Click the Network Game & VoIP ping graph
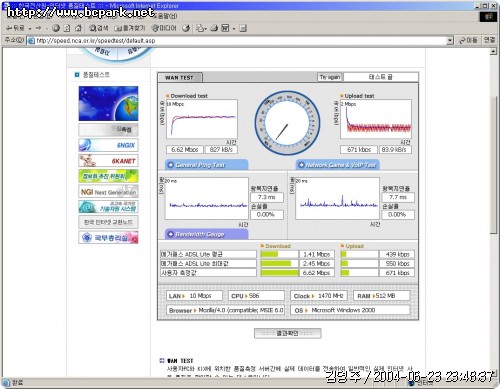This screenshot has height=389, width=500. [x=337, y=198]
